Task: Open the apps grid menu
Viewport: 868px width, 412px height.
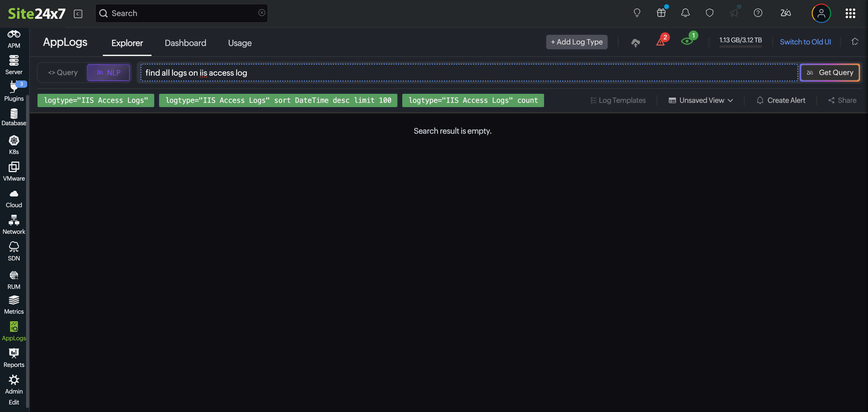Action: 850,13
